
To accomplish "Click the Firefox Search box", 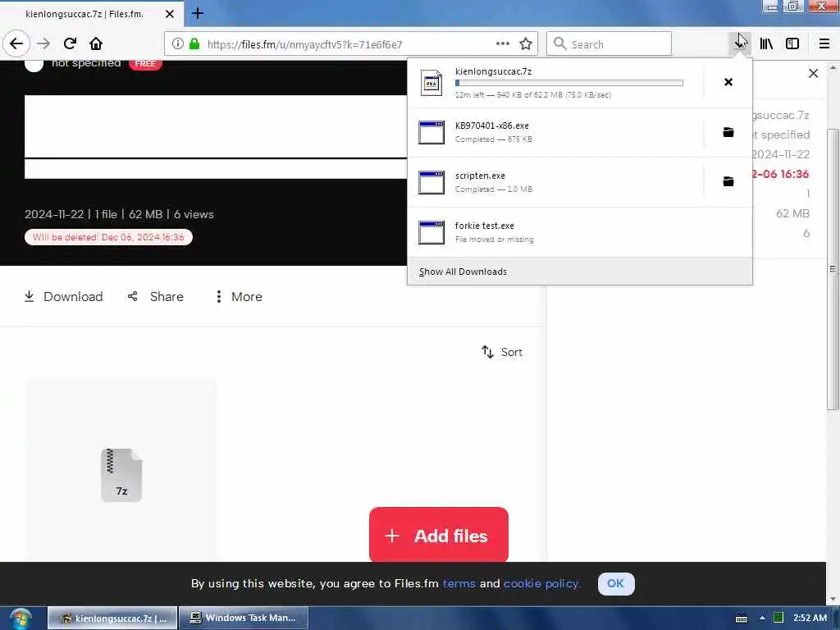I will click(x=609, y=44).
